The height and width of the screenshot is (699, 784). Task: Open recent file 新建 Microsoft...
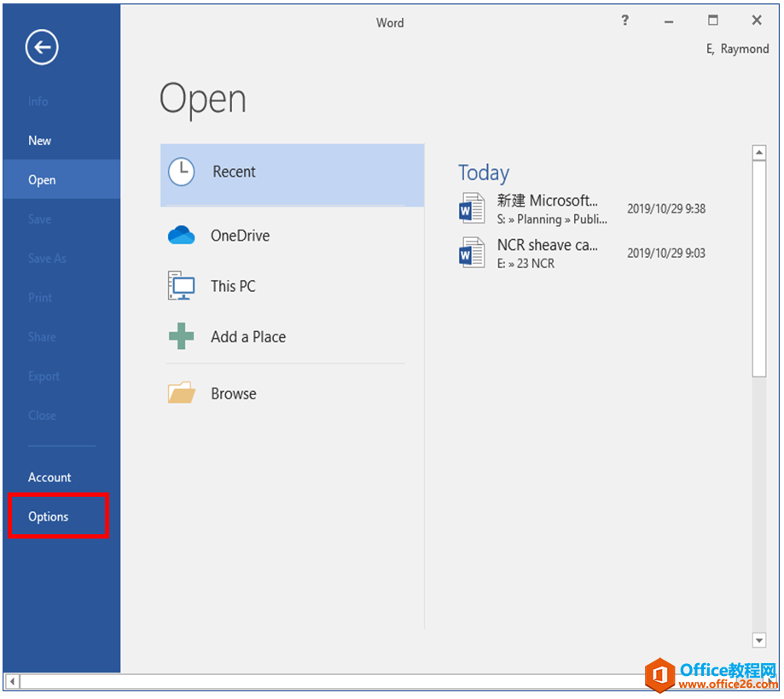click(548, 201)
